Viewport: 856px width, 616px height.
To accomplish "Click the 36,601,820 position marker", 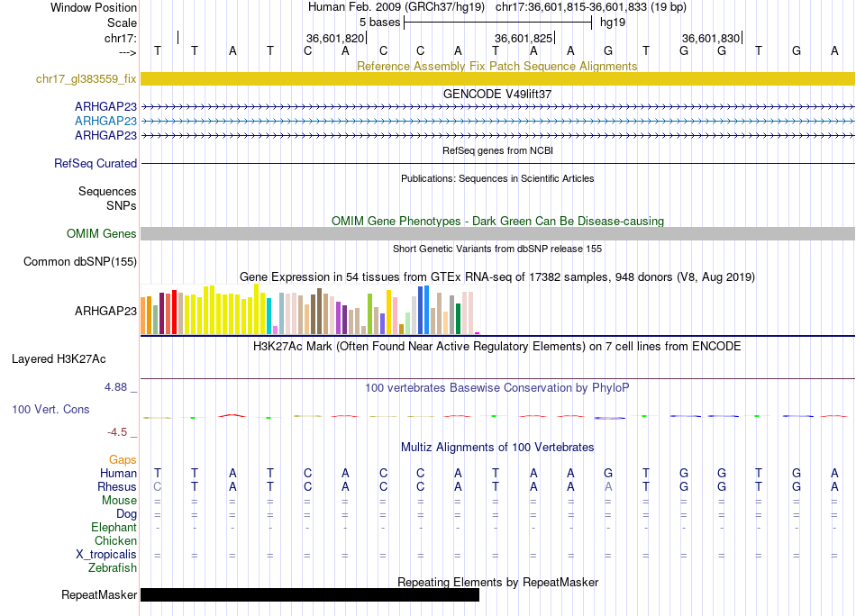I will pos(335,38).
